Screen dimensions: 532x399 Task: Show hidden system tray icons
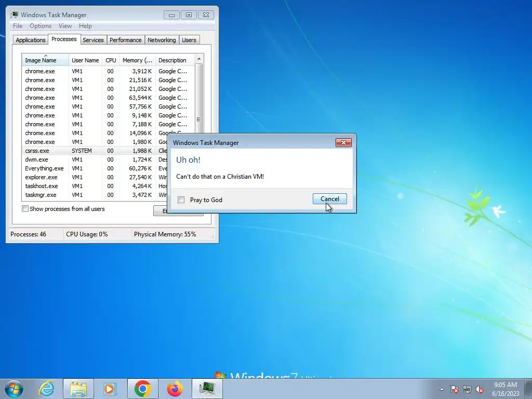click(442, 389)
